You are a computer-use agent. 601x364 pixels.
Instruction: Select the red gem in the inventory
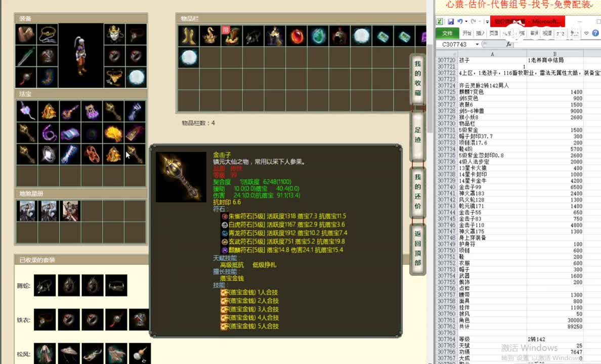(296, 36)
